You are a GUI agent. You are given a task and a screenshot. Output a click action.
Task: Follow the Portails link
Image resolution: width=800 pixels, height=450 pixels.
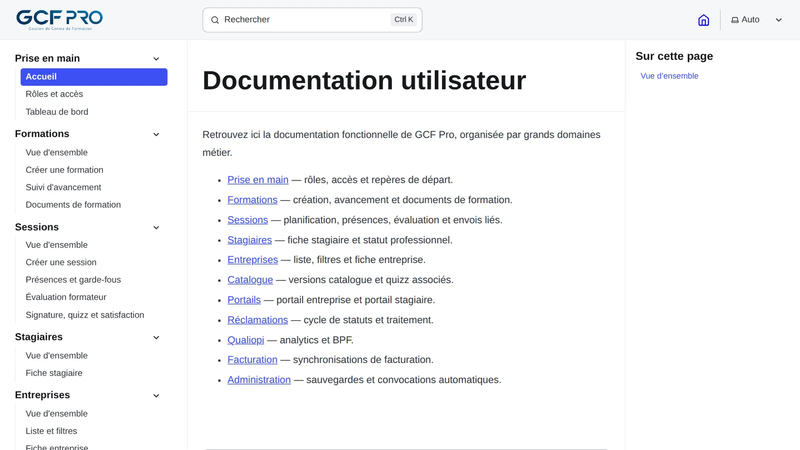coord(244,300)
